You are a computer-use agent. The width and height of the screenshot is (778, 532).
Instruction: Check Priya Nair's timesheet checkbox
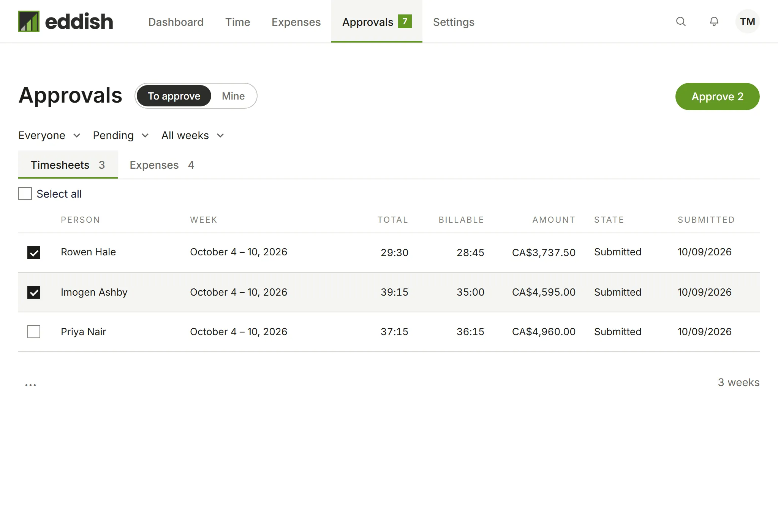click(34, 332)
